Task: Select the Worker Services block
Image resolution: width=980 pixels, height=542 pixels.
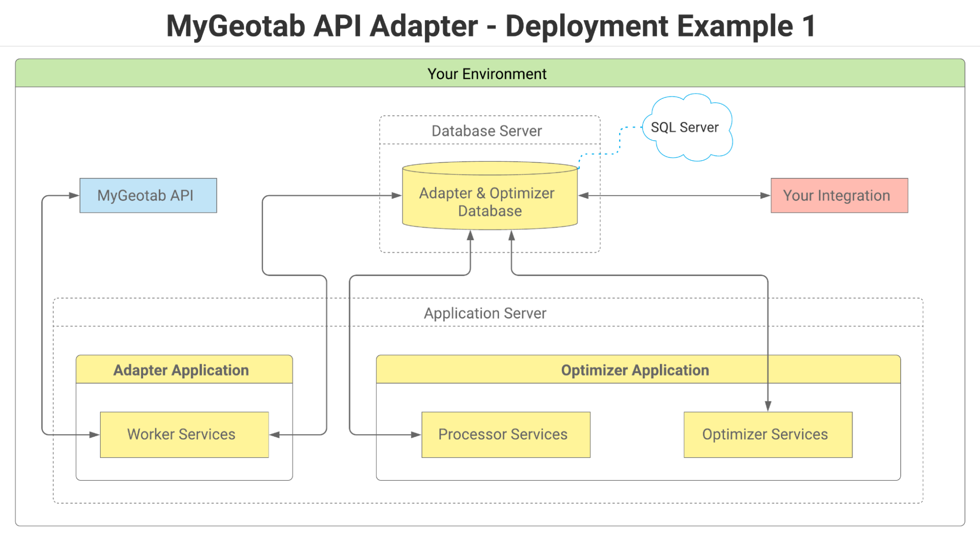Action: pyautogui.click(x=184, y=434)
